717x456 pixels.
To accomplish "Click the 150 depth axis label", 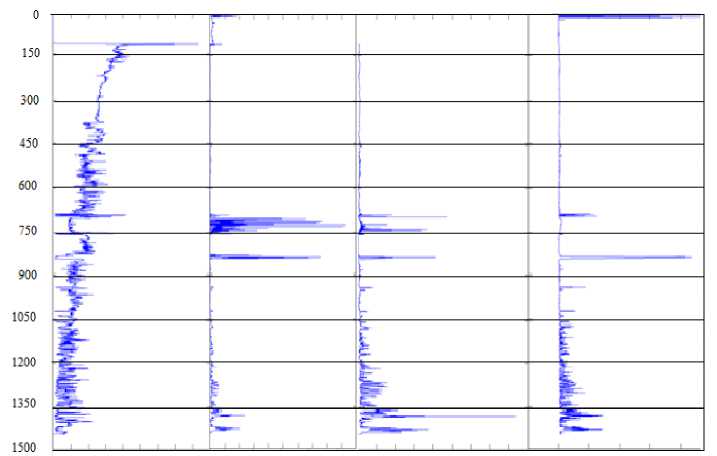I will pyautogui.click(x=31, y=53).
